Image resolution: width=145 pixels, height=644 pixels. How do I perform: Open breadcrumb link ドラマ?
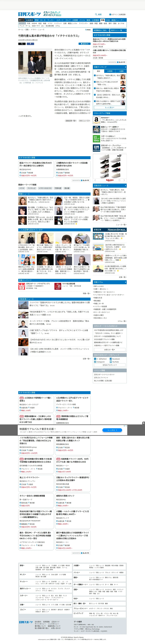coord(33,30)
